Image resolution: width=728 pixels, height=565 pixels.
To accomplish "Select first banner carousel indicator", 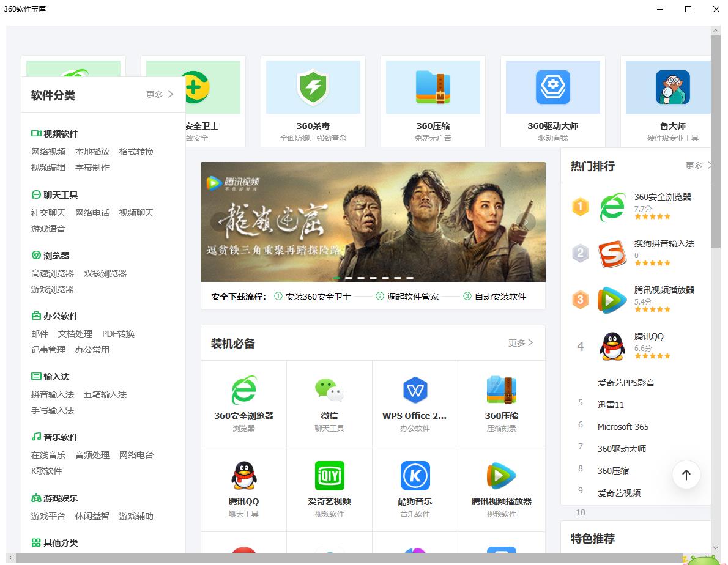I will tap(336, 278).
